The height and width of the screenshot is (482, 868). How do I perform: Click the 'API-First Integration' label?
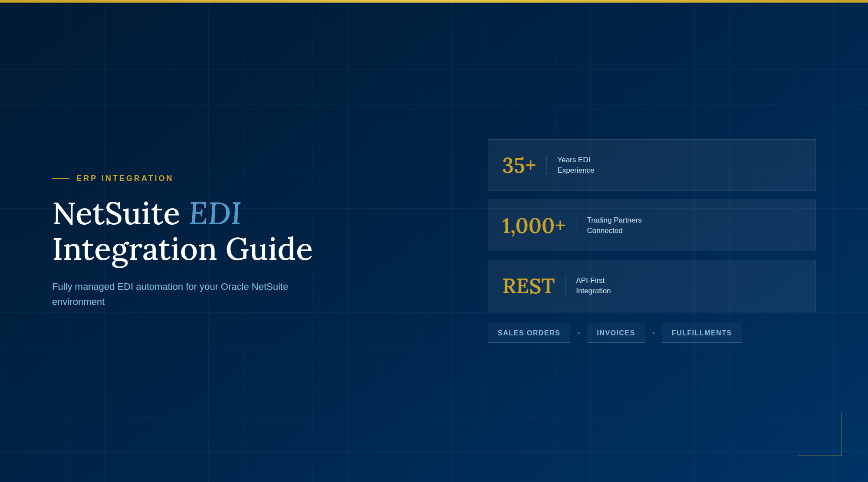click(x=593, y=285)
